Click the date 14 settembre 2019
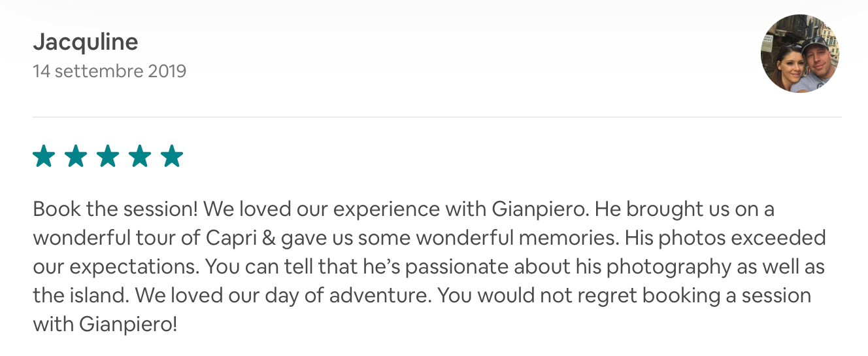The width and height of the screenshot is (868, 356). tap(110, 71)
